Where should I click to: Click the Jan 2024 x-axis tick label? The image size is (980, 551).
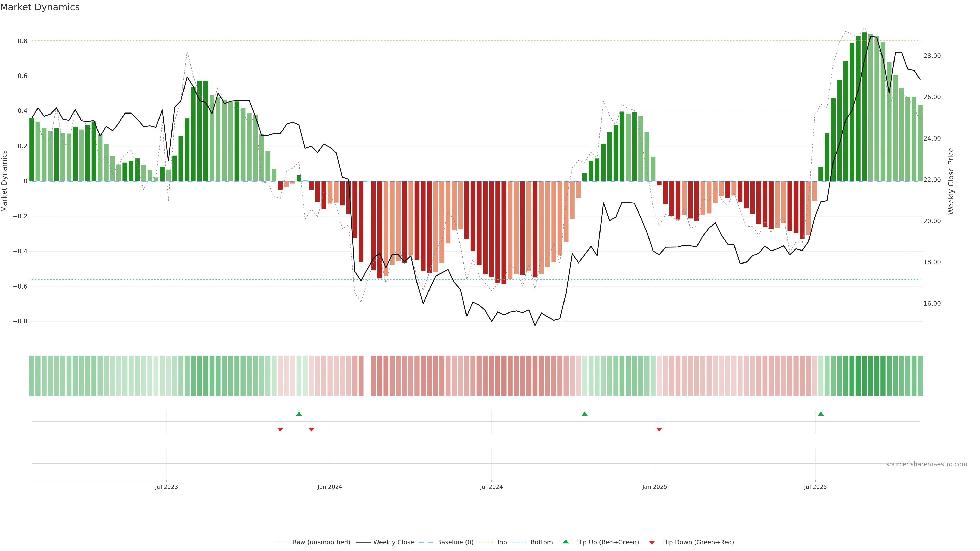point(330,487)
